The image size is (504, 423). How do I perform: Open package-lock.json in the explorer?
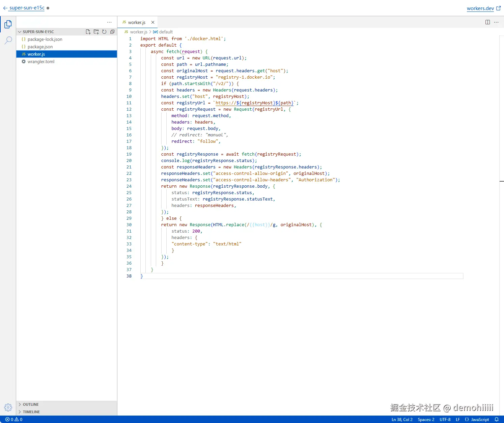[67, 39]
